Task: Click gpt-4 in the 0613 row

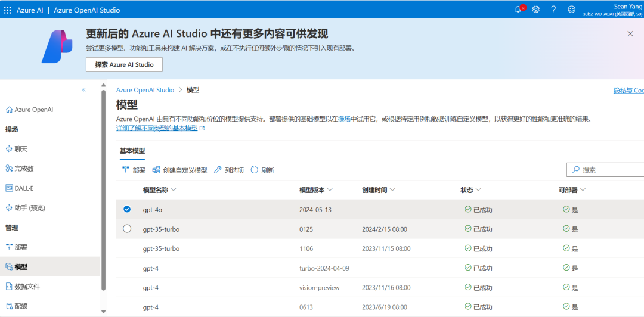Action: (x=151, y=307)
